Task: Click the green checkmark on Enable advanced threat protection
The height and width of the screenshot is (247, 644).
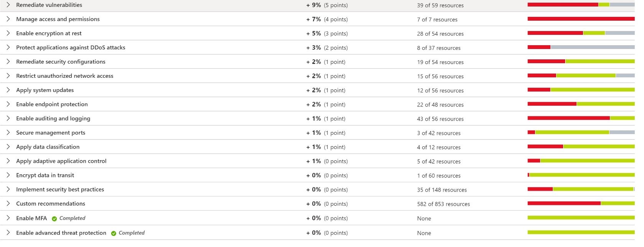Action: tap(113, 233)
